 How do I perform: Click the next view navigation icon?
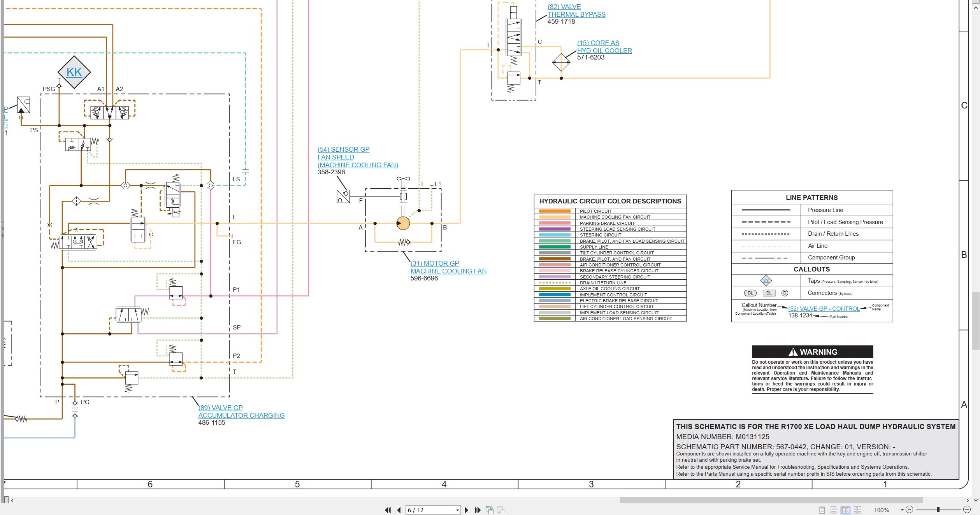(501, 510)
